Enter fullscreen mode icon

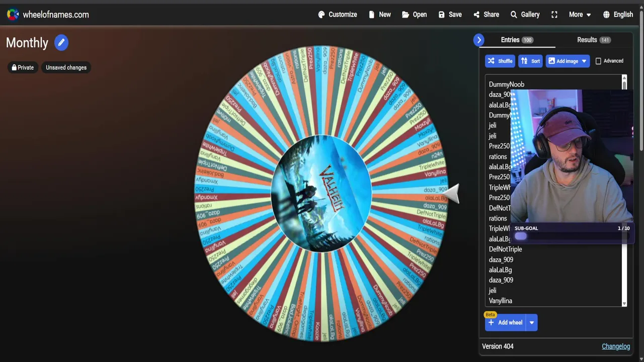[554, 15]
